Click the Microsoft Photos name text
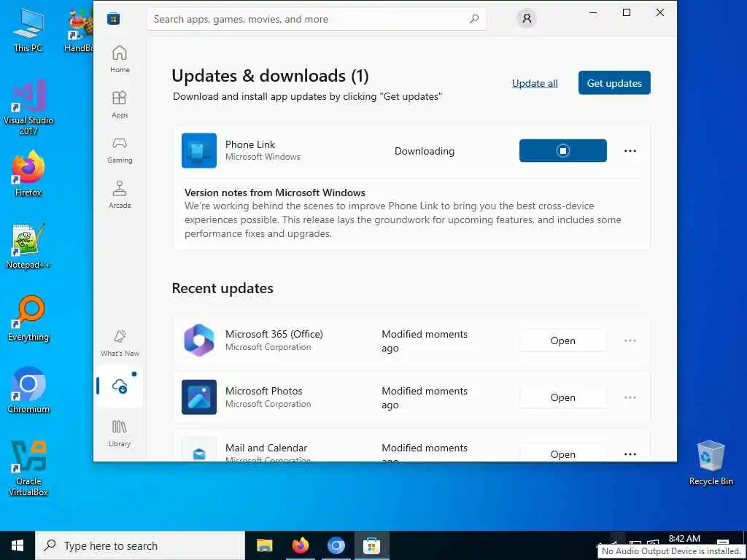The height and width of the screenshot is (560, 747). pyautogui.click(x=263, y=391)
